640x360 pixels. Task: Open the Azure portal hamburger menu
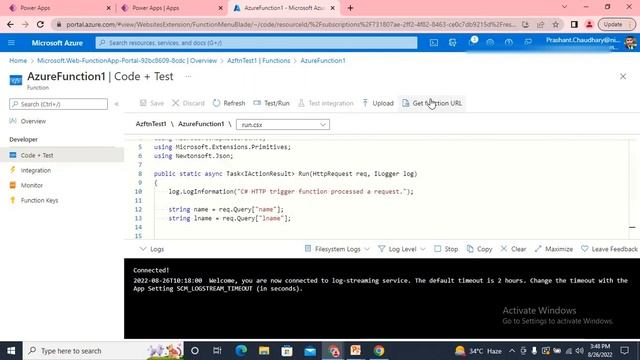point(11,42)
